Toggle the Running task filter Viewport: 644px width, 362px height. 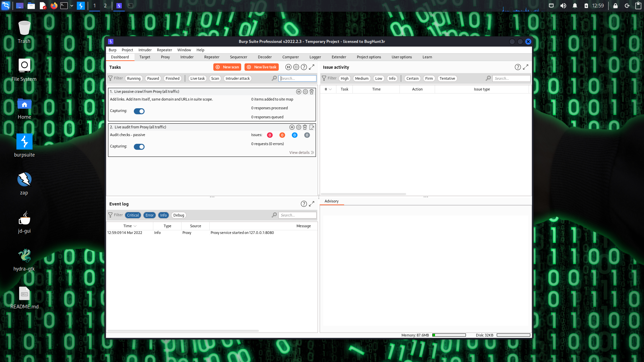pos(134,78)
